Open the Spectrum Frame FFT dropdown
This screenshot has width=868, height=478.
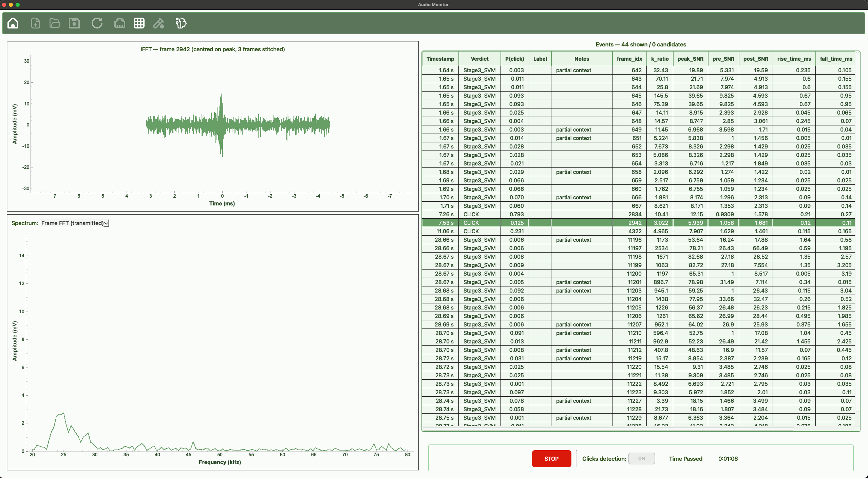tap(75, 223)
